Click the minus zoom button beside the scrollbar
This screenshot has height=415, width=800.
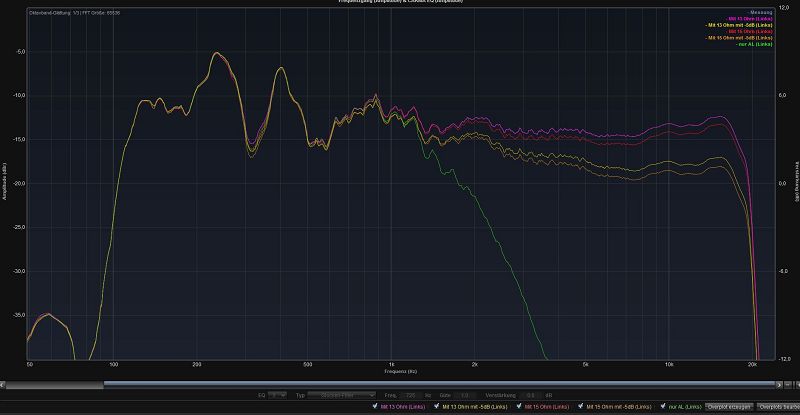(788, 384)
